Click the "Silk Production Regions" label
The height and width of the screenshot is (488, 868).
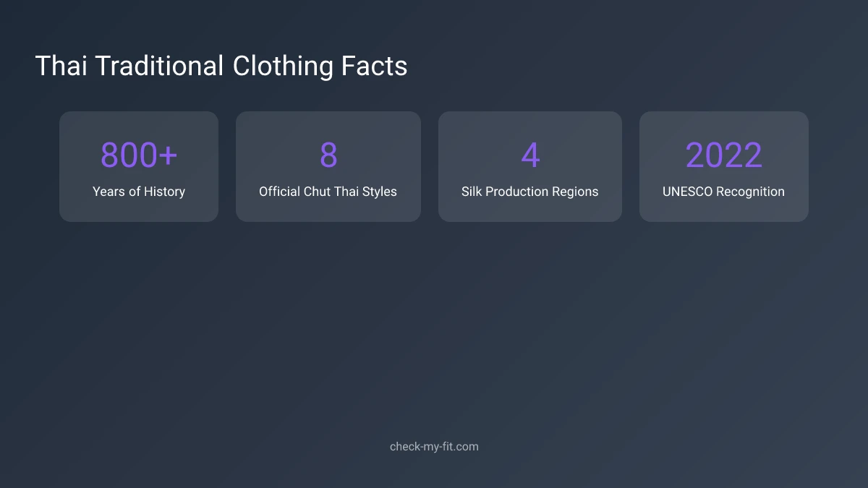[x=530, y=192]
